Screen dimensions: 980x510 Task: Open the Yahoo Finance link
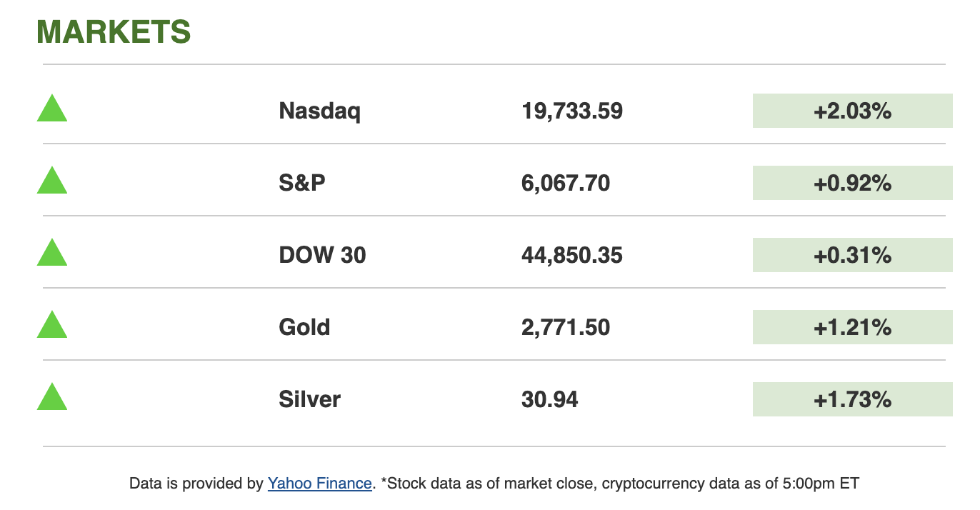click(319, 484)
